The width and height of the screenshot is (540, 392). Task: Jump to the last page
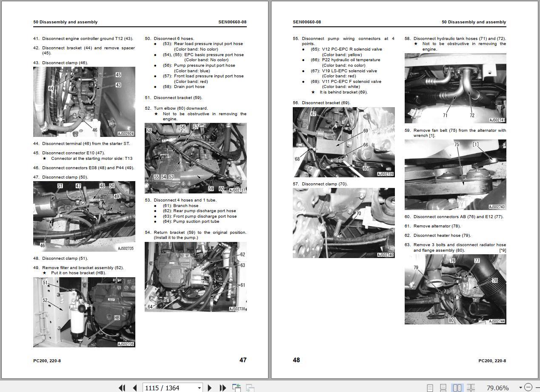click(223, 388)
